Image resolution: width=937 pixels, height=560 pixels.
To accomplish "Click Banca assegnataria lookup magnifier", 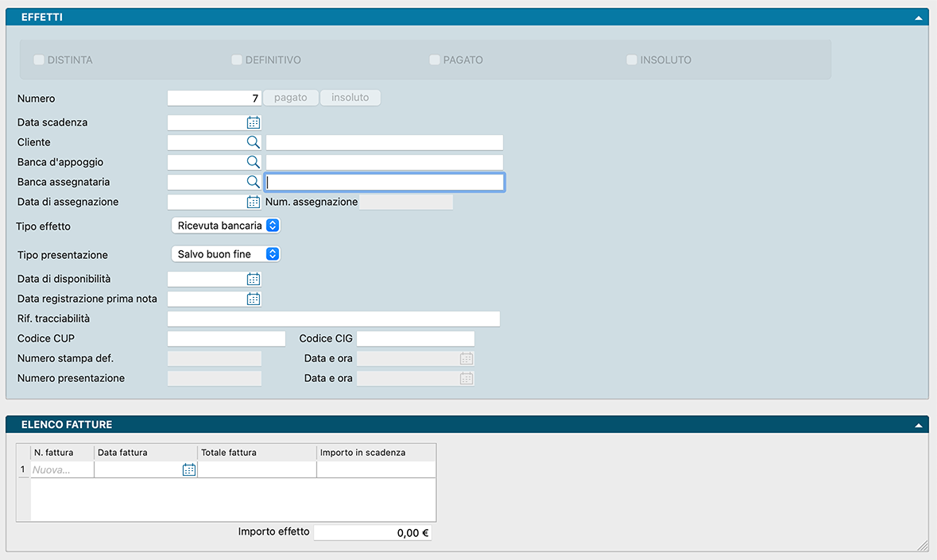I will point(253,182).
